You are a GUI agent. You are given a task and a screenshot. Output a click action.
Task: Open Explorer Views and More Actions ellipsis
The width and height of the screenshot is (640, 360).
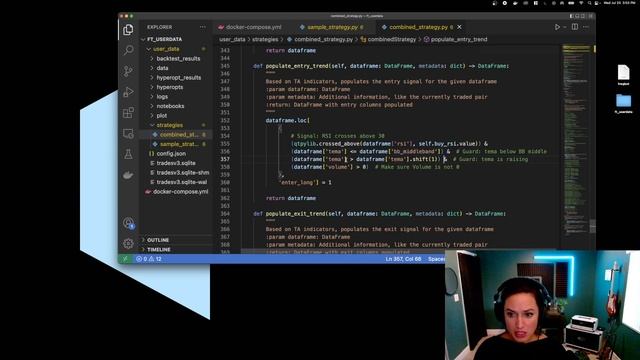pyautogui.click(x=203, y=27)
